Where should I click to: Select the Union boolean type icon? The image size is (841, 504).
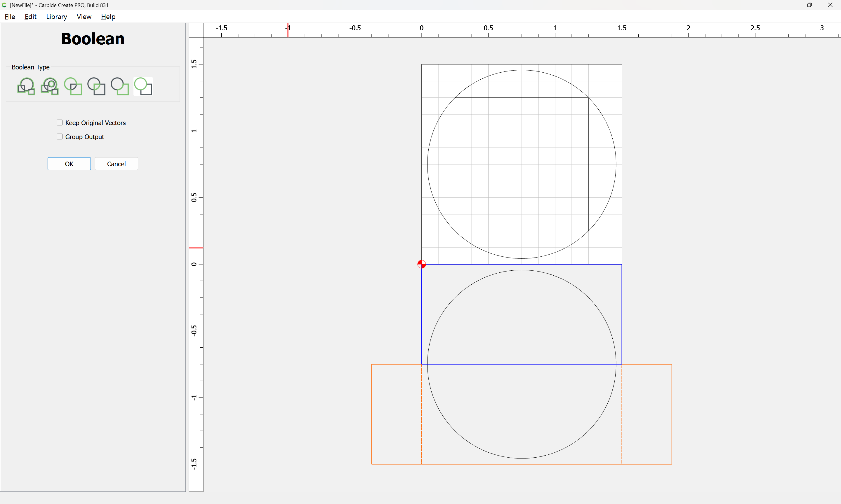[x=26, y=86]
